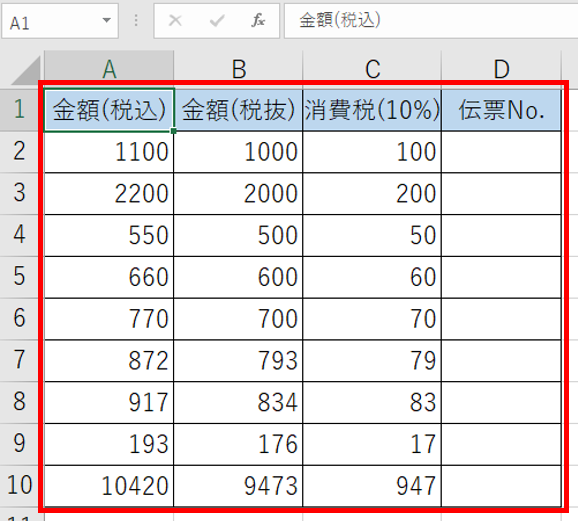Screen dimensions: 578x521
Task: Select cell containing 9473
Action: [x=238, y=486]
